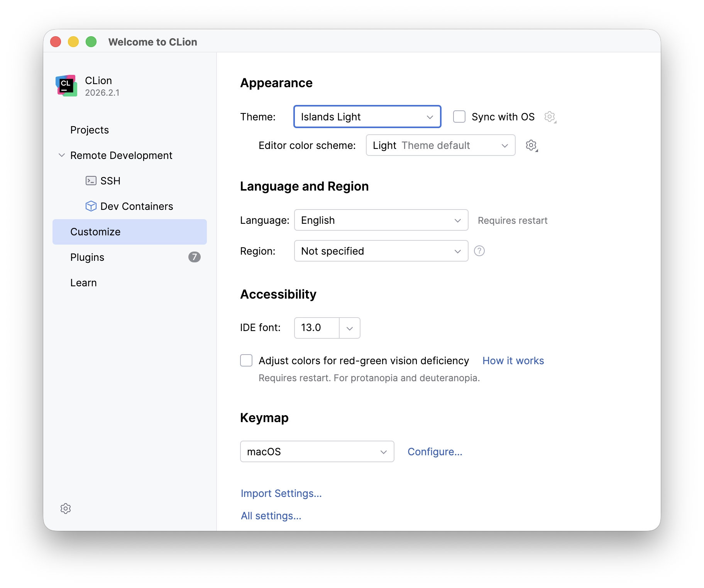The height and width of the screenshot is (588, 704).
Task: Close the window with red button
Action: pos(56,42)
